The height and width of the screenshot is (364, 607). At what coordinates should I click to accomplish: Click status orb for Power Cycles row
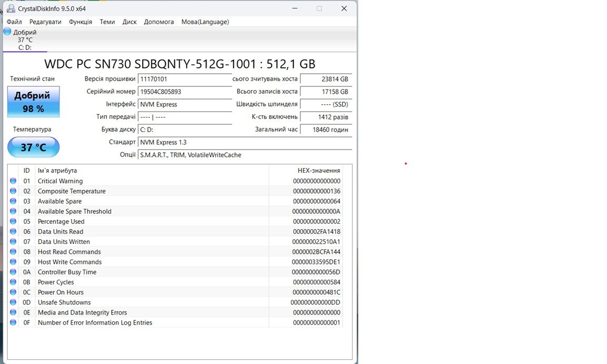pos(13,282)
